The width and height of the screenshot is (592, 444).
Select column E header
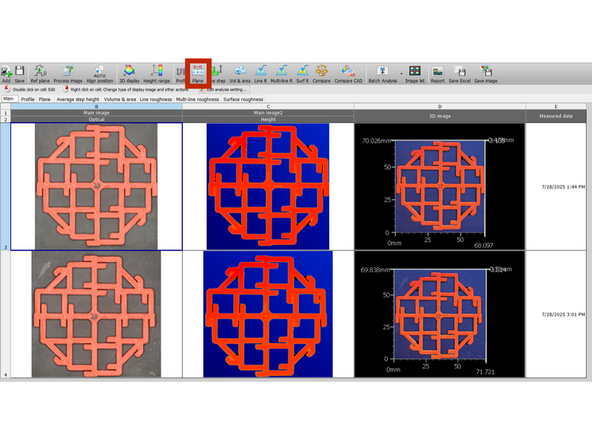(556, 106)
